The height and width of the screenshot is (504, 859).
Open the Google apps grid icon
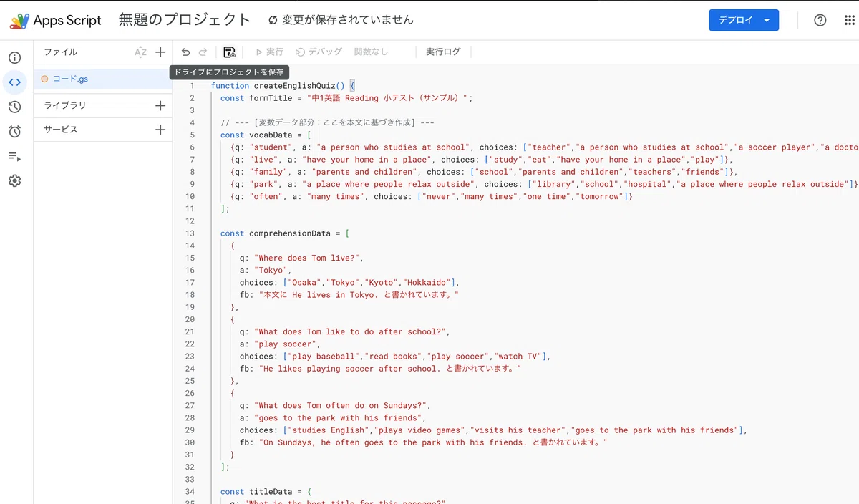(850, 20)
